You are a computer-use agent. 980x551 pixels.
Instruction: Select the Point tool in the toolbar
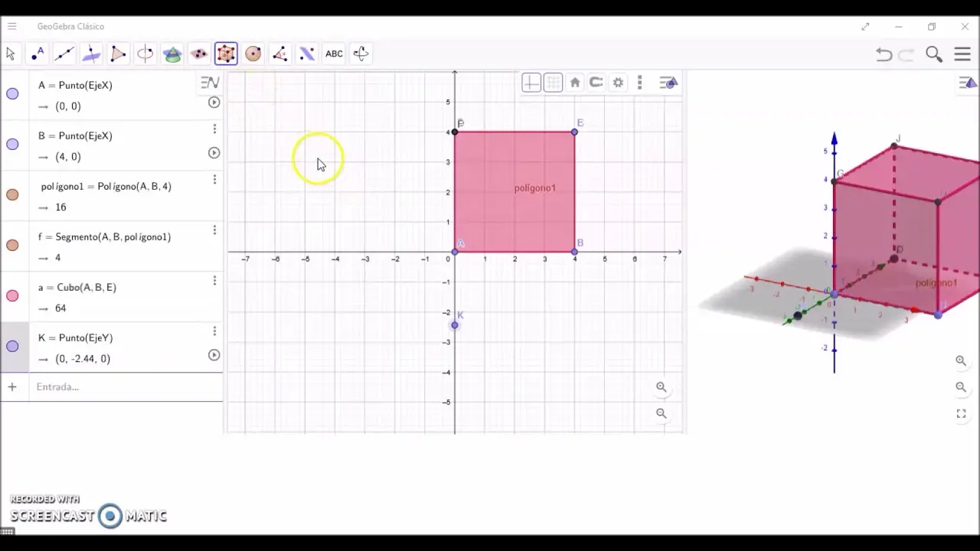(37, 54)
